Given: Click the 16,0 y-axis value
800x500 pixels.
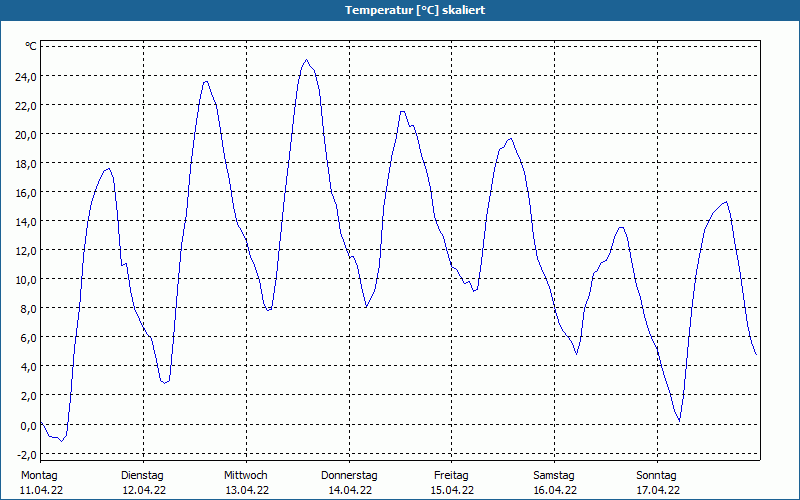Looking at the screenshot, I should click(x=26, y=193).
